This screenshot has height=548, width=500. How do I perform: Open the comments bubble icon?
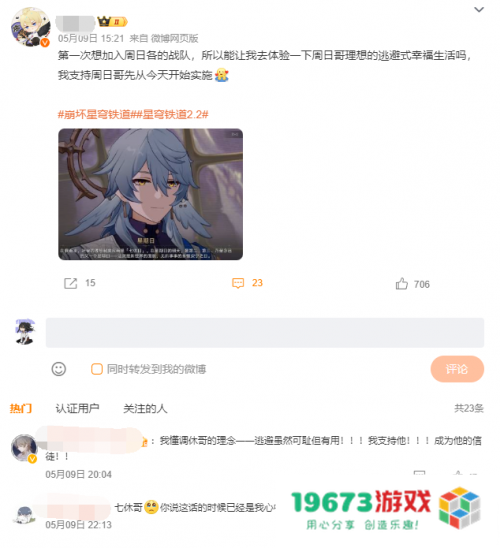point(238,283)
